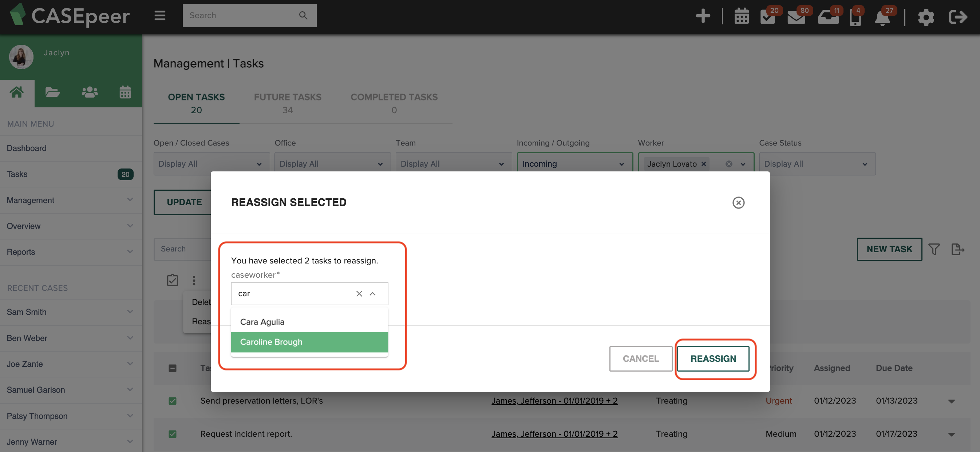This screenshot has height=452, width=980.
Task: Collapse the caseworker dropdown chevron
Action: [x=372, y=293]
